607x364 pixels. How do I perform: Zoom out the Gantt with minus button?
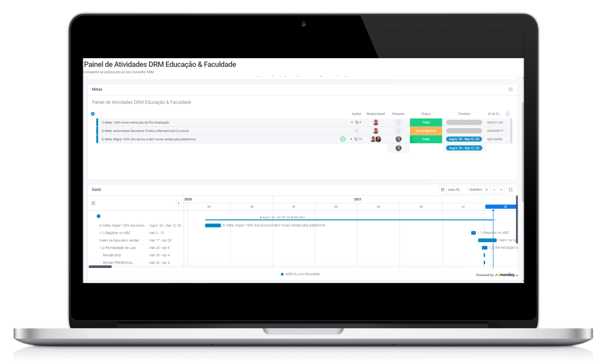pyautogui.click(x=494, y=190)
